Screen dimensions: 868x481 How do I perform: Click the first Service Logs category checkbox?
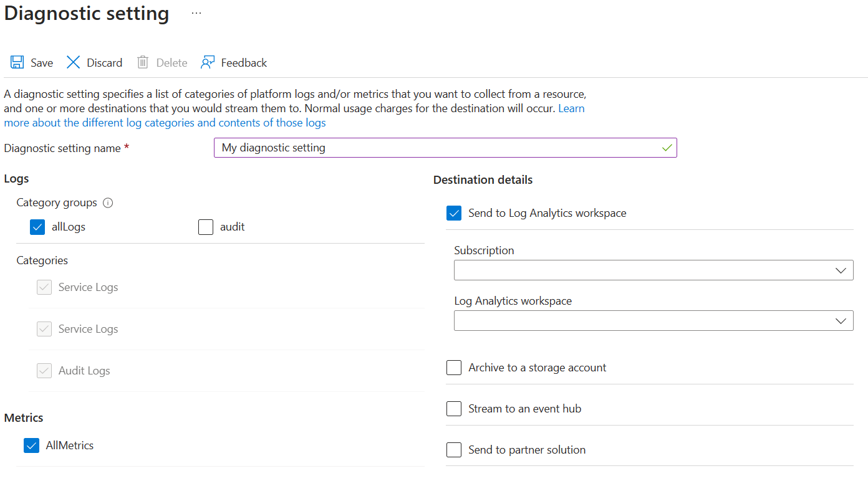point(44,287)
